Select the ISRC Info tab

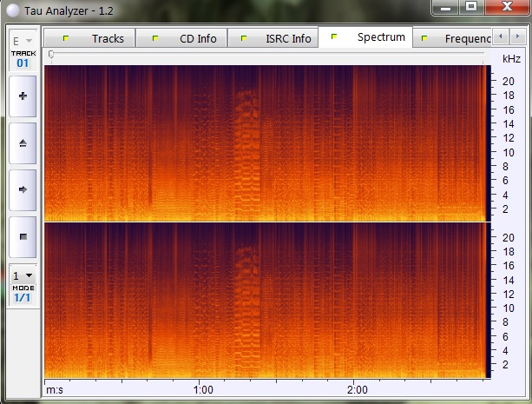pos(277,38)
